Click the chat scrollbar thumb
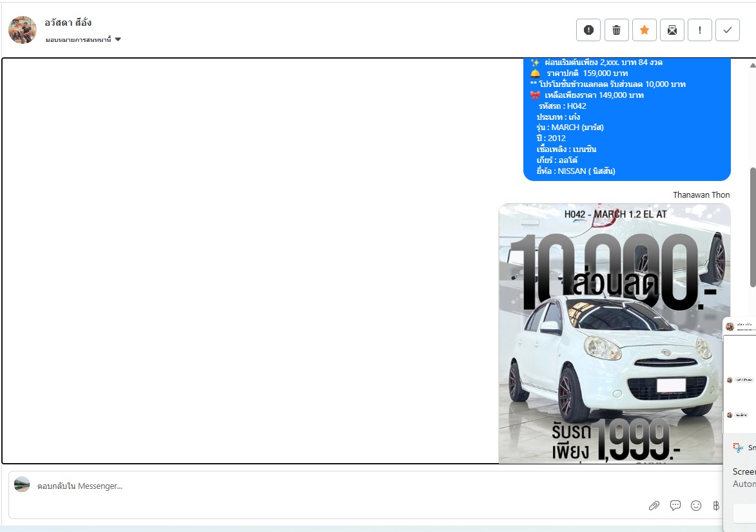This screenshot has height=532, width=756. coord(752,227)
